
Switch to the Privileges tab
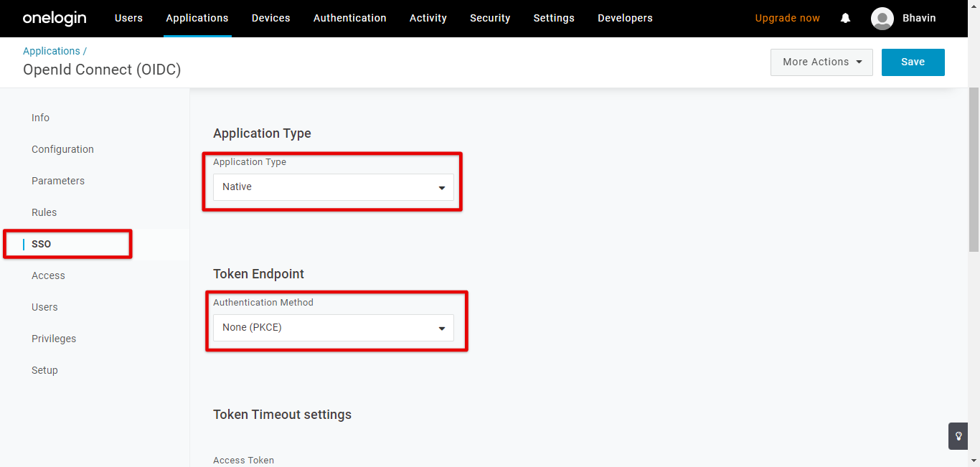54,339
